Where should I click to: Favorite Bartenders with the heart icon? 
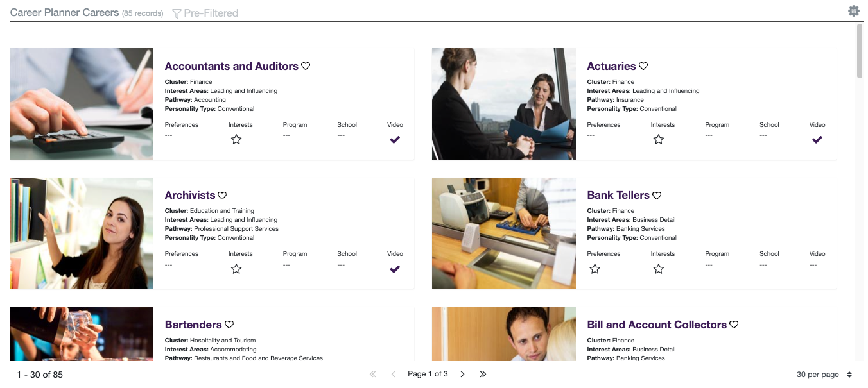click(229, 325)
